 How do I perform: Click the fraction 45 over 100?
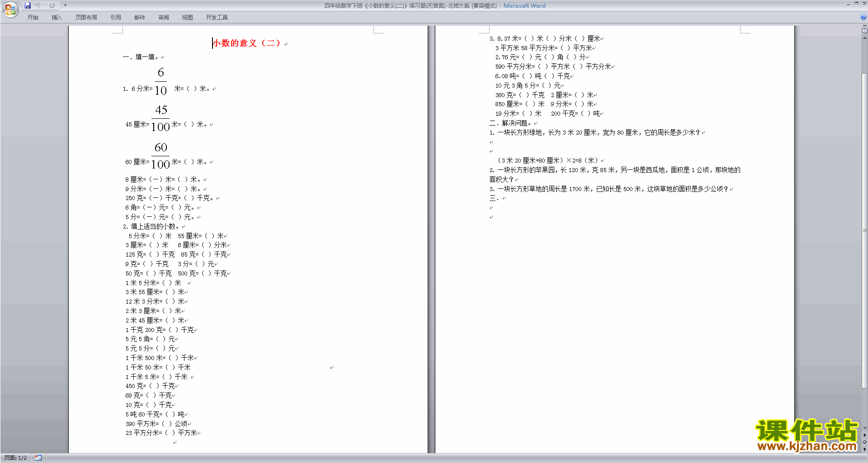(x=160, y=118)
